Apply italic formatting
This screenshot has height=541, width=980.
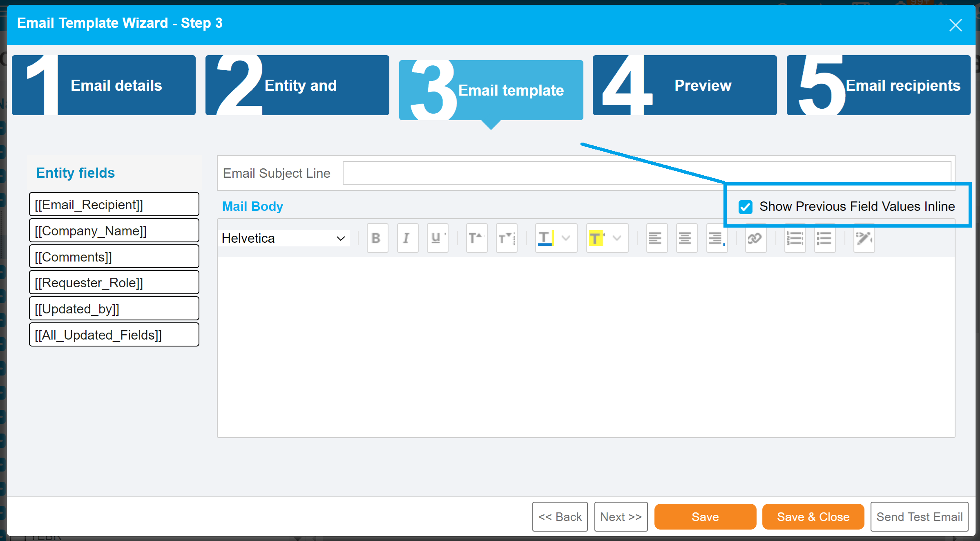[x=407, y=238]
